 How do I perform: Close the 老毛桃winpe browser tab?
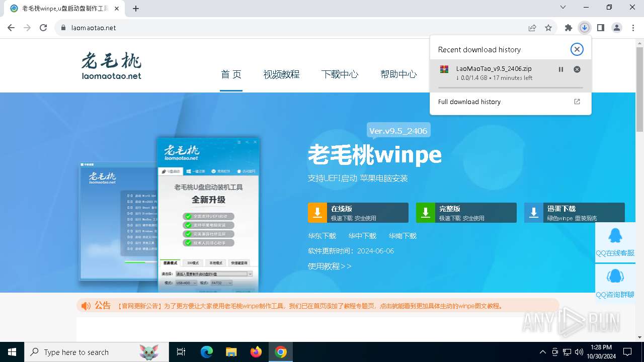click(x=117, y=8)
